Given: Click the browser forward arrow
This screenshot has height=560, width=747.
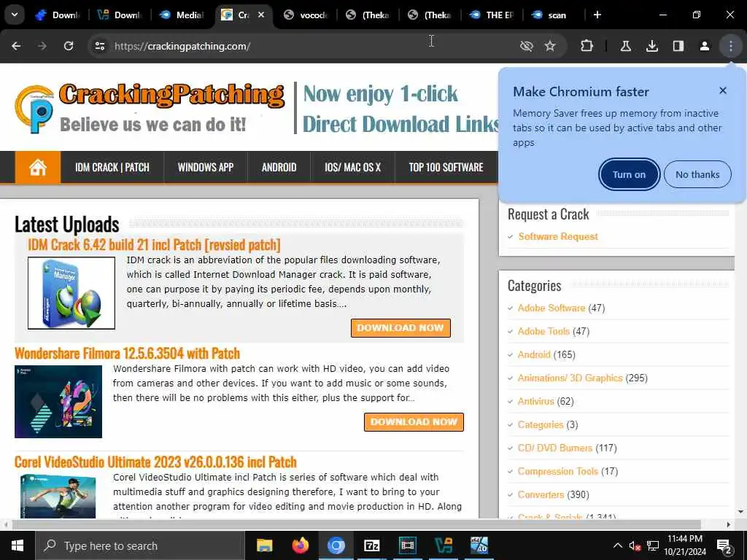Looking at the screenshot, I should pos(42,46).
